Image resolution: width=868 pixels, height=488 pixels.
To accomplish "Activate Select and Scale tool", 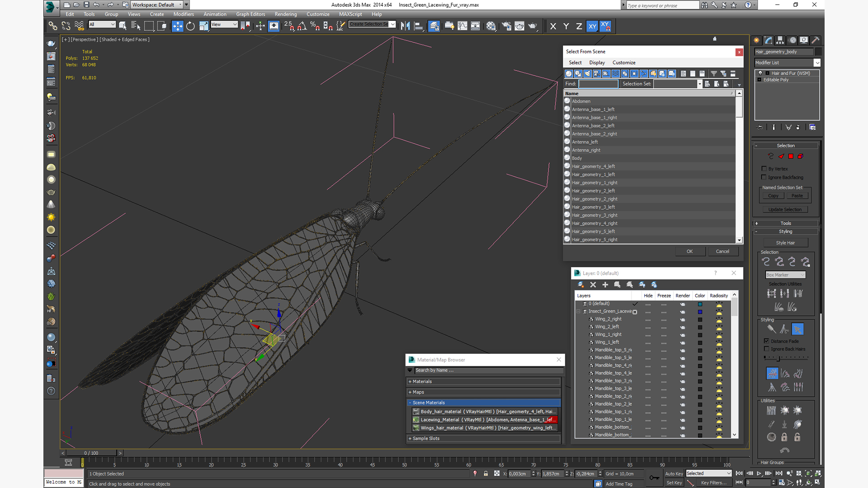I will [x=203, y=26].
